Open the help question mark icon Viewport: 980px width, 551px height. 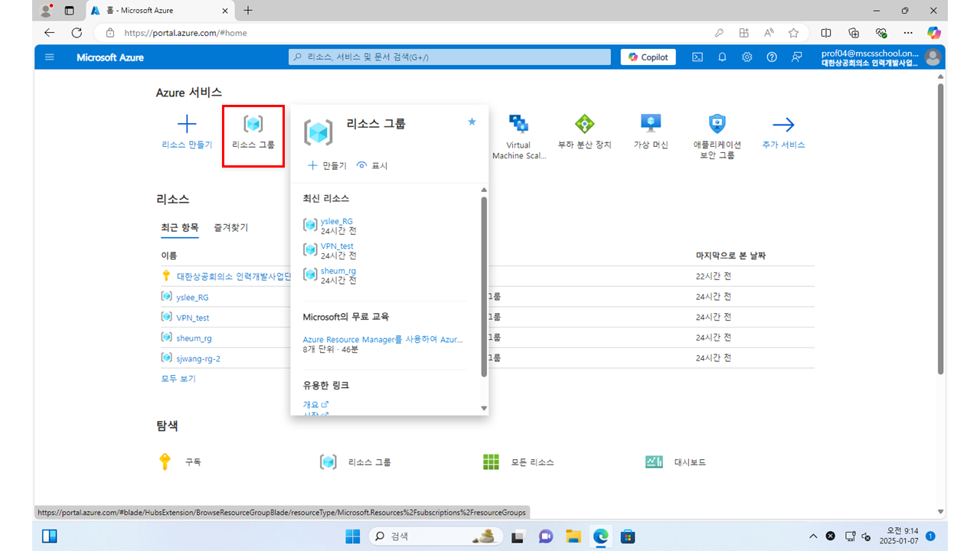click(772, 57)
